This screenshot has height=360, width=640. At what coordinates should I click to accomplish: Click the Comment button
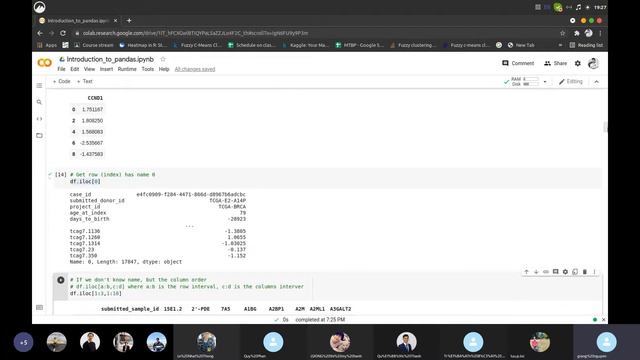click(518, 63)
